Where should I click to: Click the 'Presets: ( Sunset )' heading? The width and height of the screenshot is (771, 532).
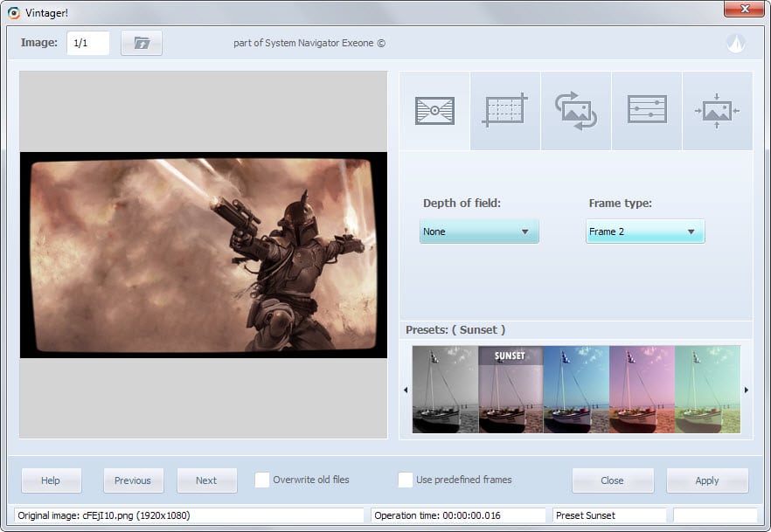click(x=455, y=329)
